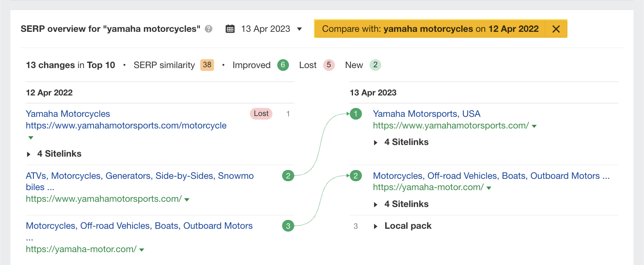The image size is (644, 265).
Task: Open the ATVs, Motorcycles, Generators result link
Action: tap(139, 176)
